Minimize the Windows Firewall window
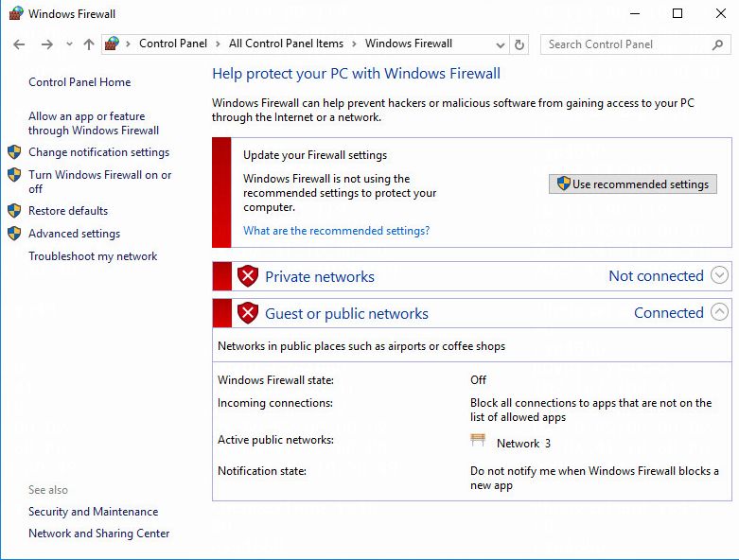The image size is (739, 560). click(635, 13)
